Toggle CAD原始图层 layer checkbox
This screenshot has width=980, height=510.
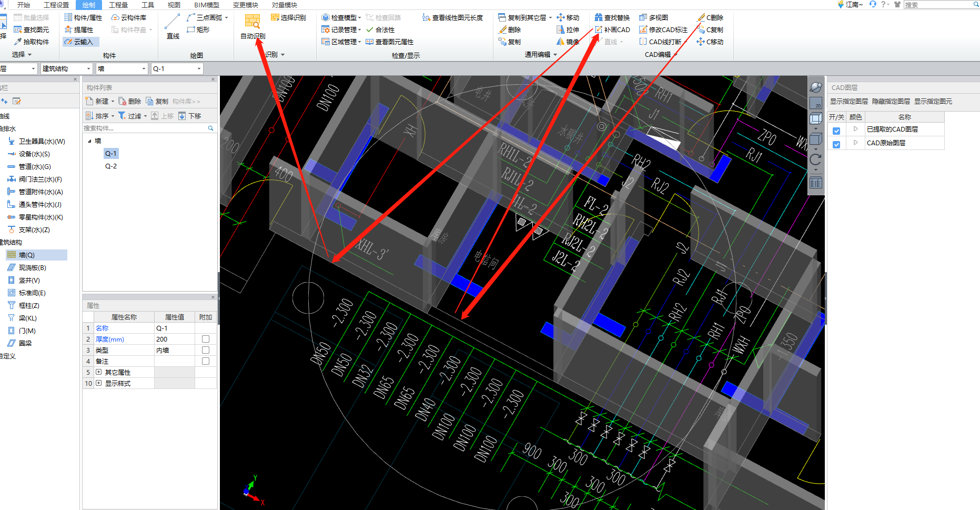point(836,144)
